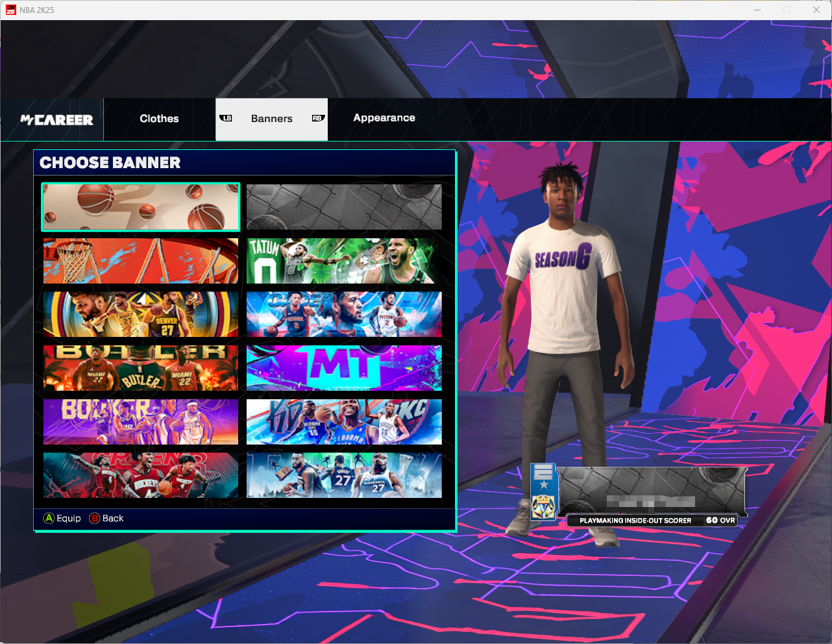Viewport: 832px width, 644px height.
Task: Close the NBA 2K25 window
Action: pyautogui.click(x=816, y=10)
